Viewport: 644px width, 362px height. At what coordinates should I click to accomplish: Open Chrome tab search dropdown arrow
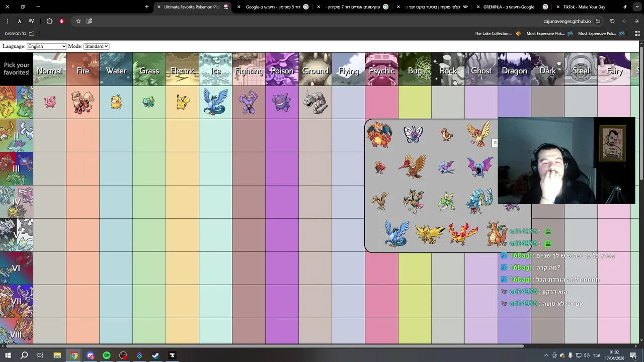click(x=638, y=7)
